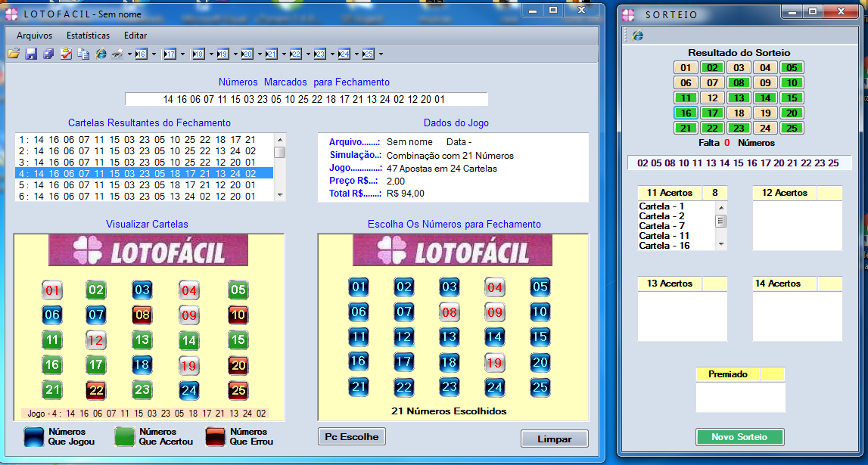This screenshot has width=868, height=465.
Task: Expand dropdown arrow right after the printer icon
Action: pos(129,54)
